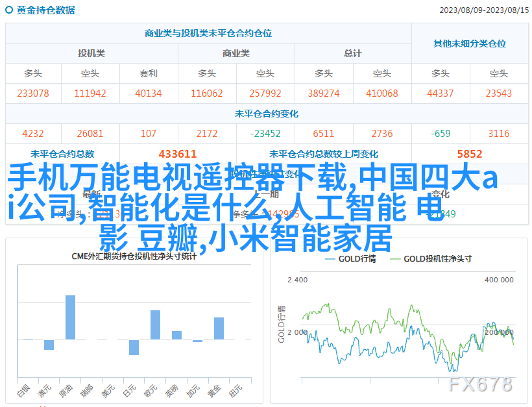The width and height of the screenshot is (532, 407).
Task: Click the 纽元 axis label
Action: tap(236, 391)
